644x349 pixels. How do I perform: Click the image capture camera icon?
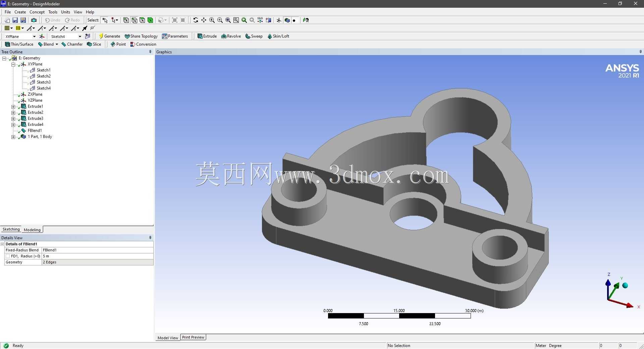34,20
